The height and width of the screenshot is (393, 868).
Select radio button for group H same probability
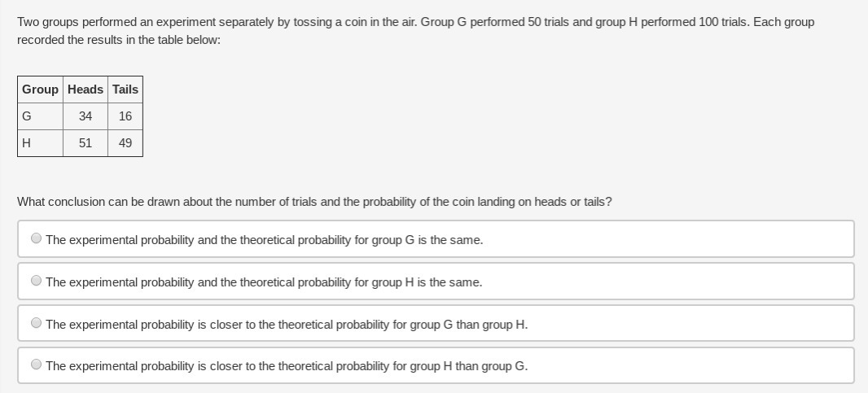(37, 282)
